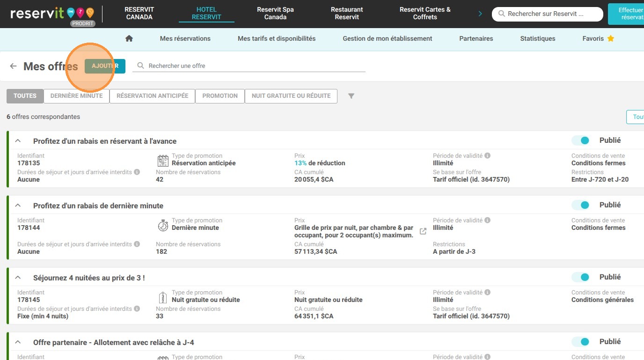
Task: Click the AJOUTER button
Action: (x=105, y=66)
